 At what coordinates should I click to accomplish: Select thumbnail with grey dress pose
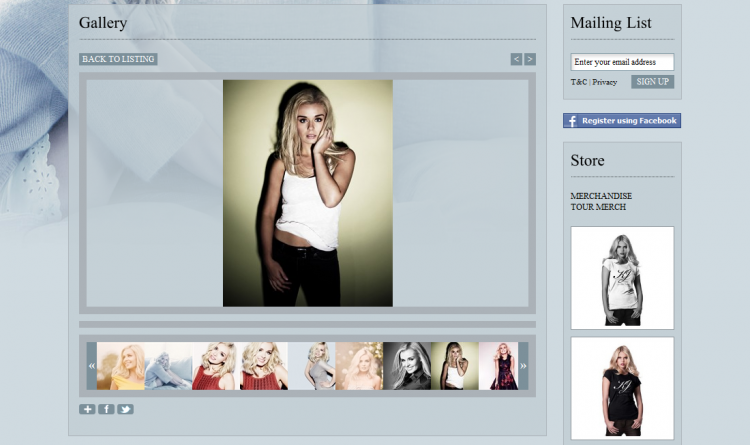[x=311, y=366]
